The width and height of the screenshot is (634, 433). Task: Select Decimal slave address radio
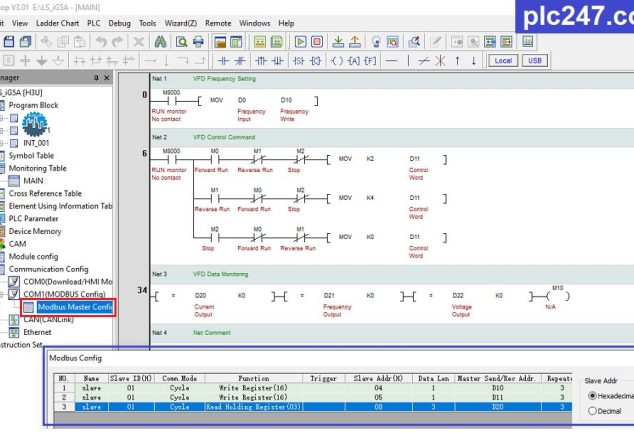click(592, 411)
